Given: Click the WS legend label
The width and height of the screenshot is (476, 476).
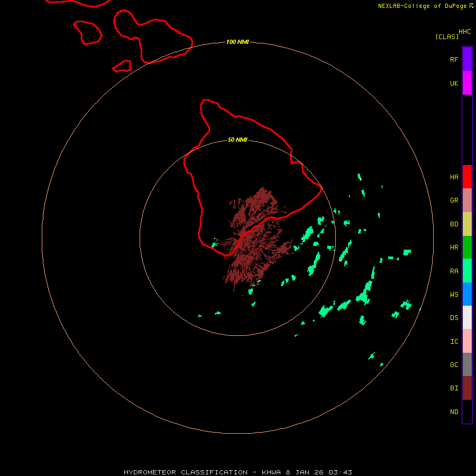Looking at the screenshot, I should pyautogui.click(x=454, y=294).
